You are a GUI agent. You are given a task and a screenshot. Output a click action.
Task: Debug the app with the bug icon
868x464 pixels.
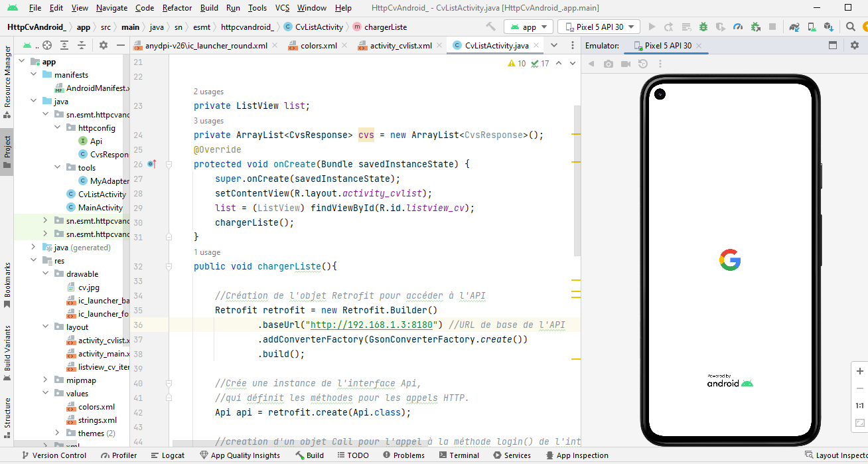(x=704, y=27)
